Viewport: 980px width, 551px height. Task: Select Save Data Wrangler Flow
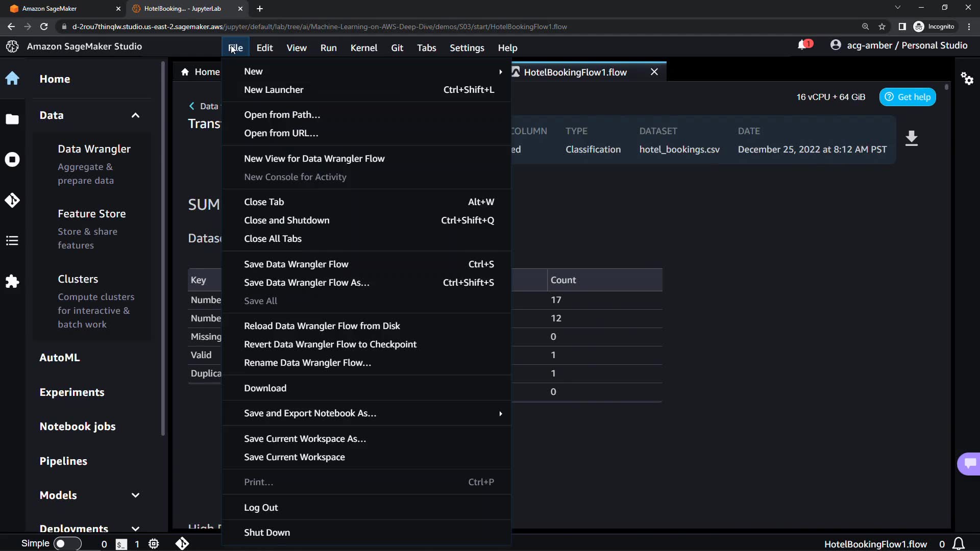[296, 264]
